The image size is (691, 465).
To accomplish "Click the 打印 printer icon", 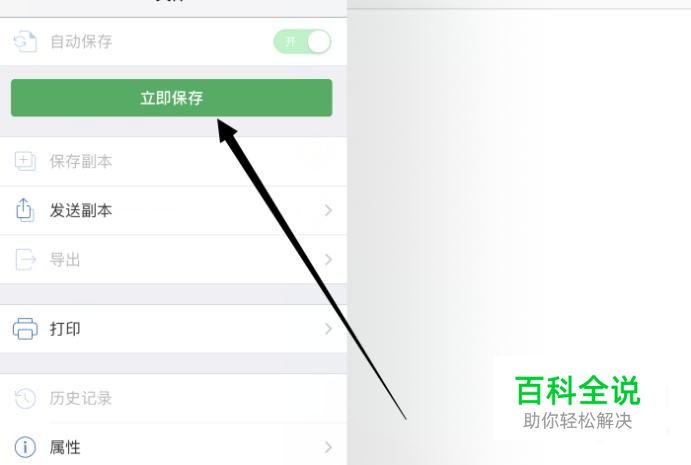I will (25, 329).
